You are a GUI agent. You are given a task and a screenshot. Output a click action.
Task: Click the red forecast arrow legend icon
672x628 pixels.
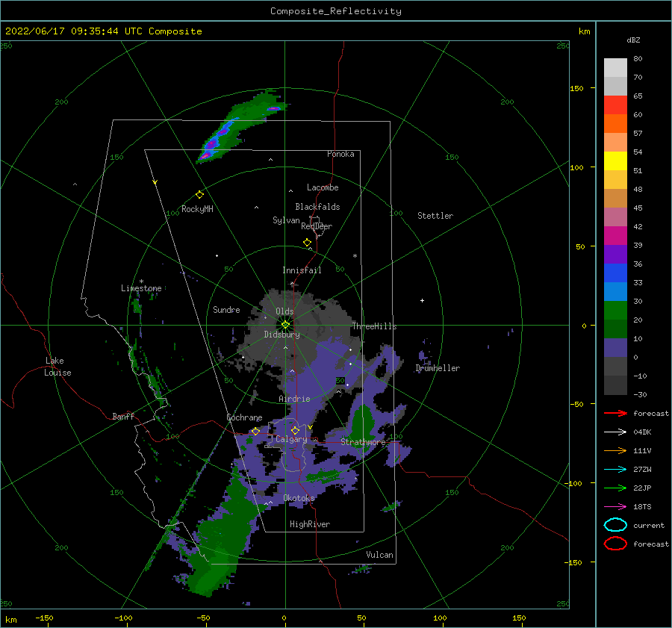pyautogui.click(x=615, y=413)
